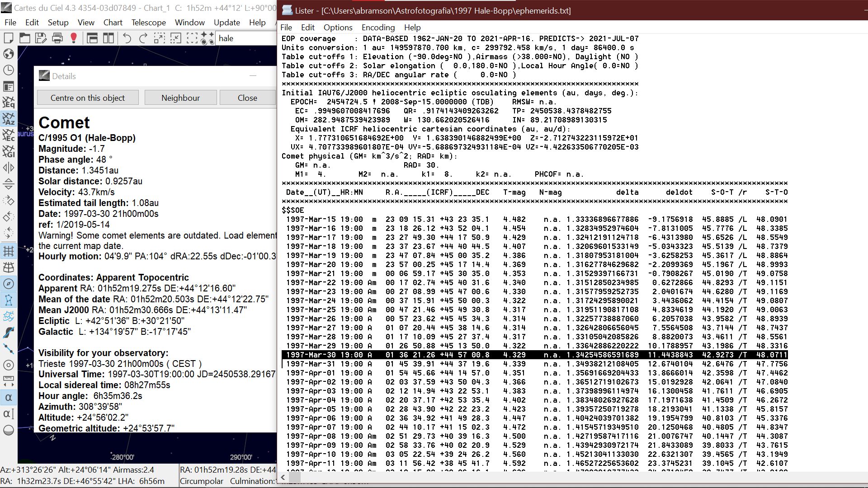Open Cartes du Ciel File menu
Screen dimensions: 868x488
10,22
